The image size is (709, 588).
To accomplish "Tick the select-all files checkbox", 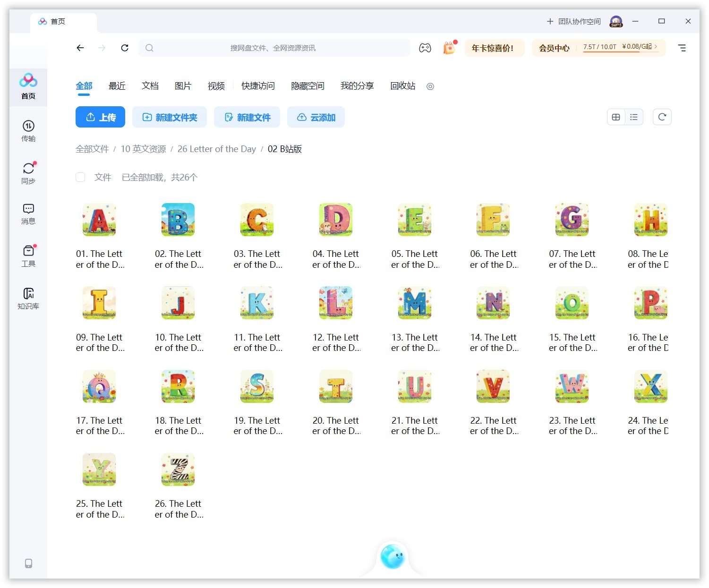I will tap(80, 177).
